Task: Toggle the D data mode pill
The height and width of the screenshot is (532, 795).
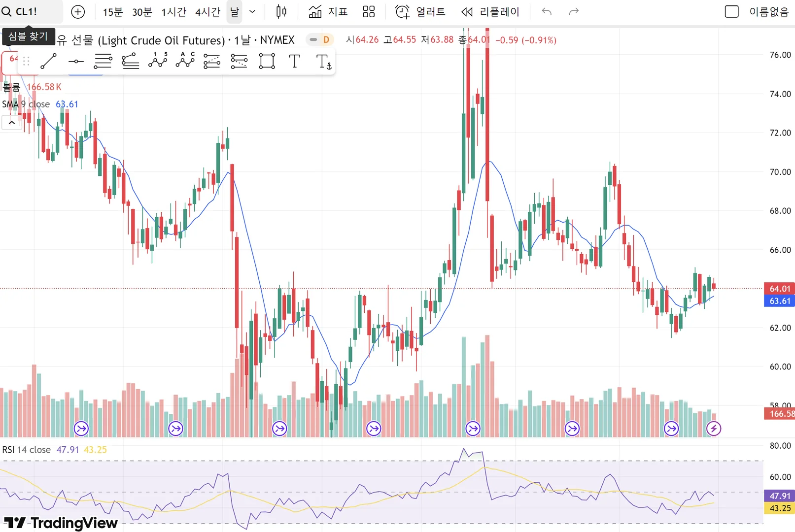Action: coord(320,39)
